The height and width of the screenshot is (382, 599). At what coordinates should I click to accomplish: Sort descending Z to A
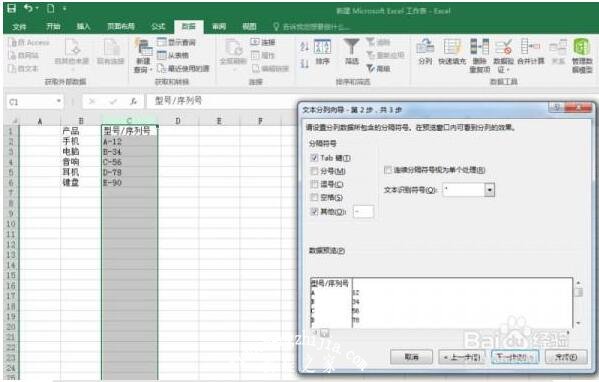[304, 63]
